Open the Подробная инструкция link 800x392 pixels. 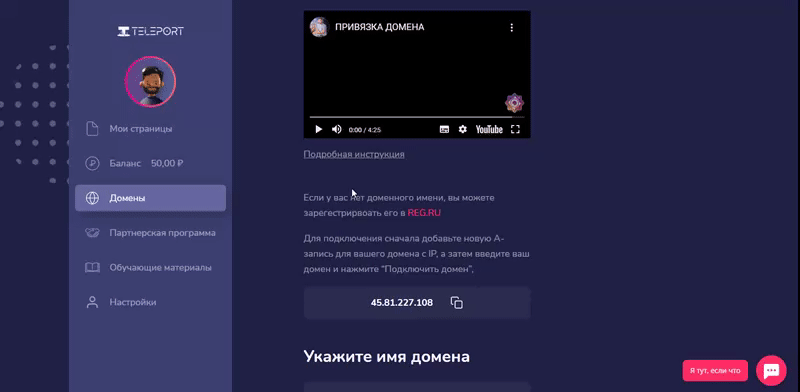tap(354, 154)
